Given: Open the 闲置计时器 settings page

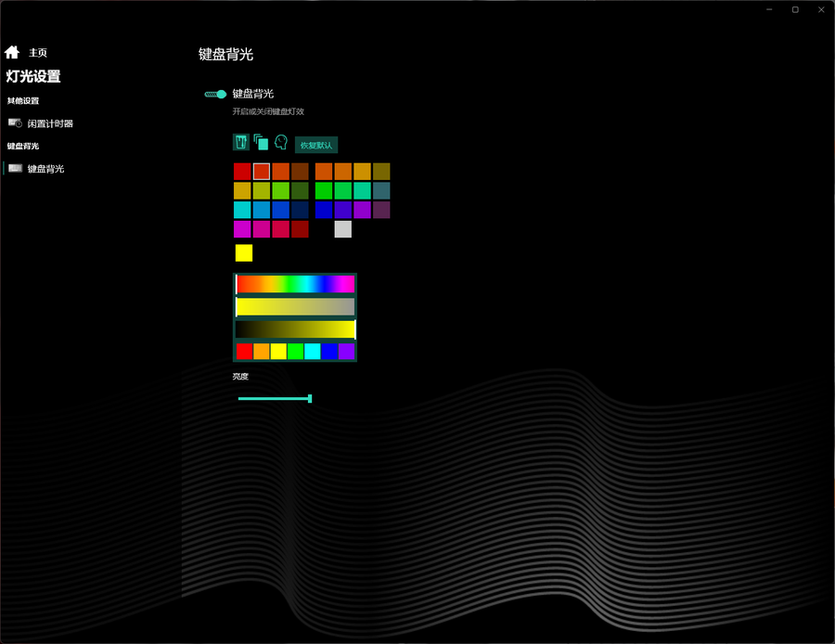Looking at the screenshot, I should pos(50,123).
